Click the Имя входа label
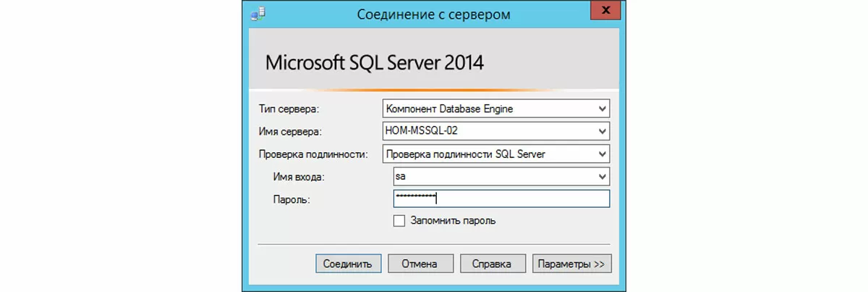Image resolution: width=868 pixels, height=292 pixels. pos(299,177)
